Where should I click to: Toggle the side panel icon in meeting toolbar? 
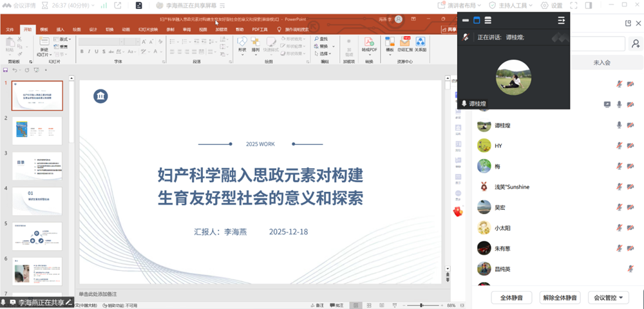point(589,5)
